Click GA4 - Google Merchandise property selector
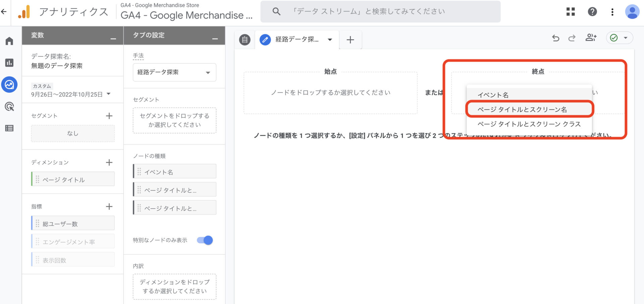The width and height of the screenshot is (644, 304). 186,15
